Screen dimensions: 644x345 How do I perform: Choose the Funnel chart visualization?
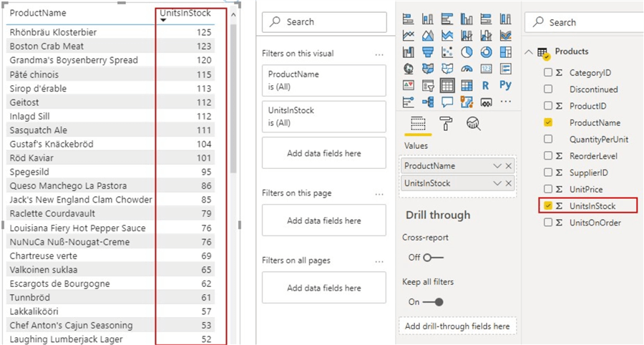428,52
